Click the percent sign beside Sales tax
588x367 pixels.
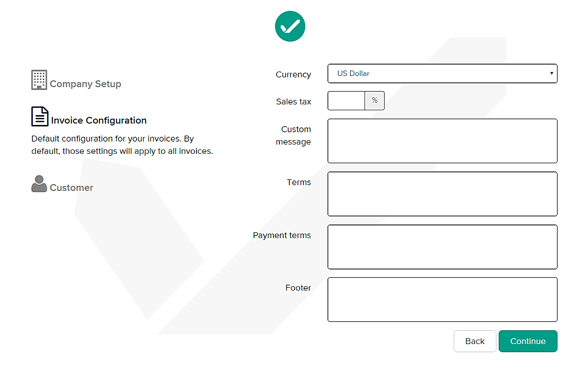375,100
